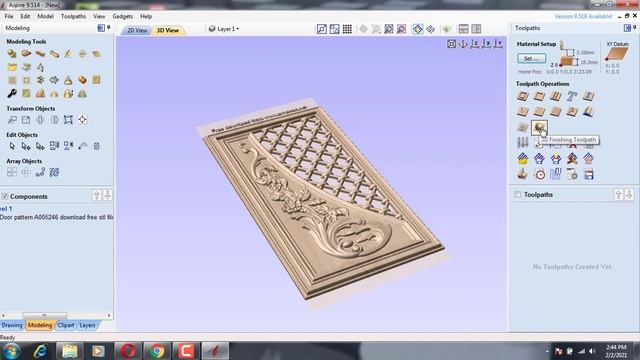This screenshot has width=640, height=360.
Task: Open the Edit menu
Action: click(x=25, y=16)
